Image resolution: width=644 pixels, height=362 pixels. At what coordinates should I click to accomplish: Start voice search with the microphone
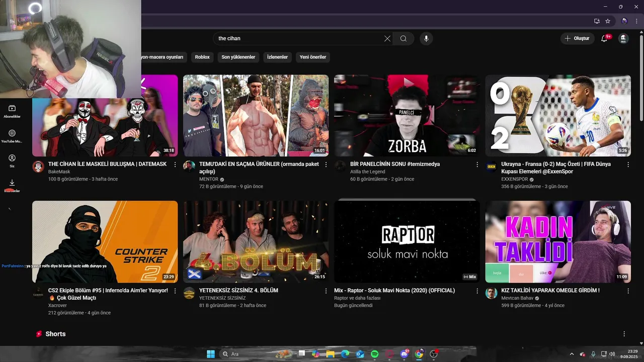point(426,38)
